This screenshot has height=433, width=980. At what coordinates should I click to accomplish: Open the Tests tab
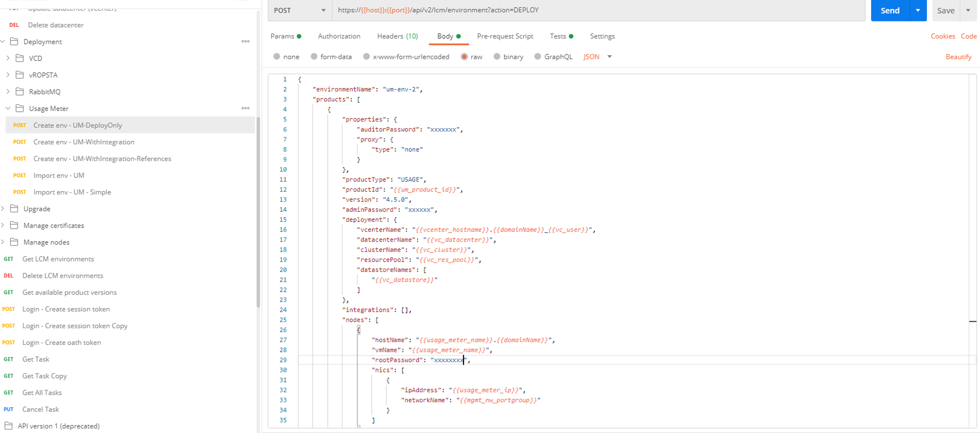tap(561, 36)
